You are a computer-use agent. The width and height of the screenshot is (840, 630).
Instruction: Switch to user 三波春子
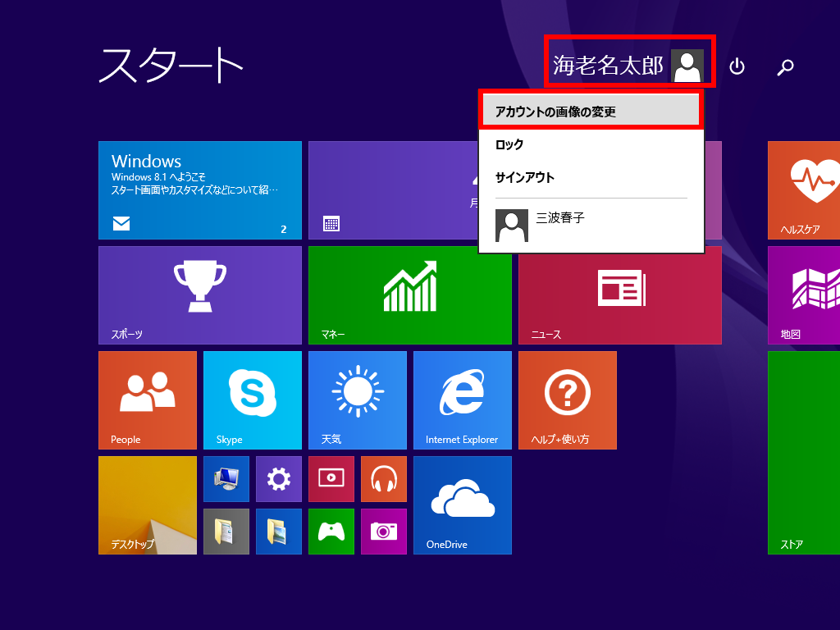pos(591,225)
